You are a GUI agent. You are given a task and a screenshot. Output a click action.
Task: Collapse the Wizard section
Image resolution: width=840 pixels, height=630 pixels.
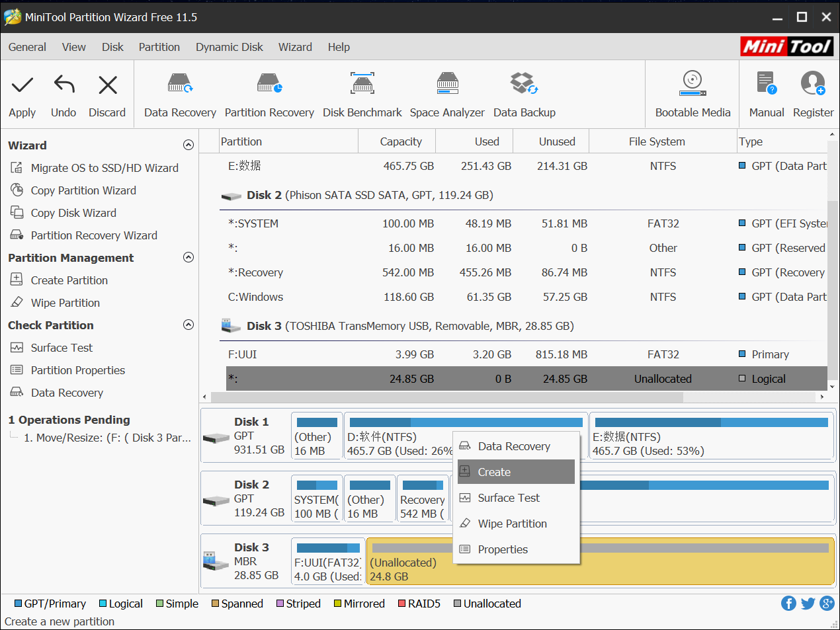pos(189,145)
